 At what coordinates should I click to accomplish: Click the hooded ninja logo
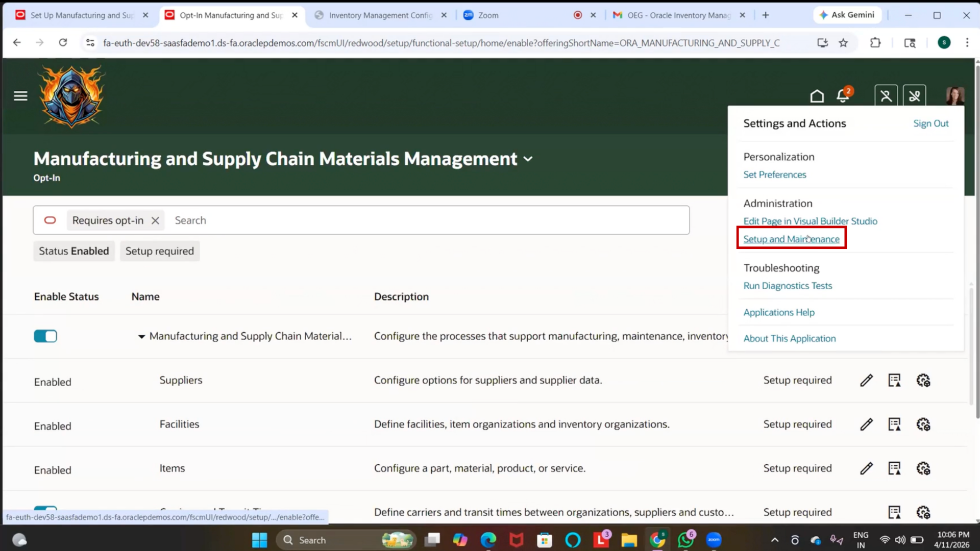(71, 96)
